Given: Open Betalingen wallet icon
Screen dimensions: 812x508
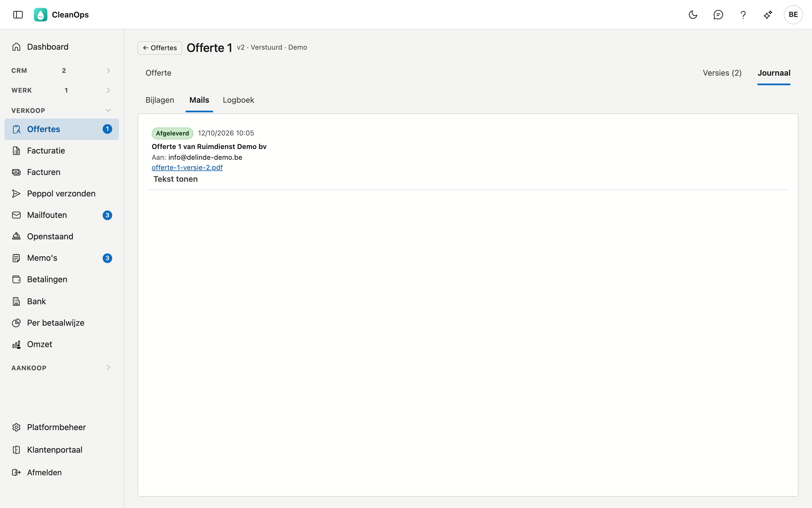Looking at the screenshot, I should [x=16, y=279].
